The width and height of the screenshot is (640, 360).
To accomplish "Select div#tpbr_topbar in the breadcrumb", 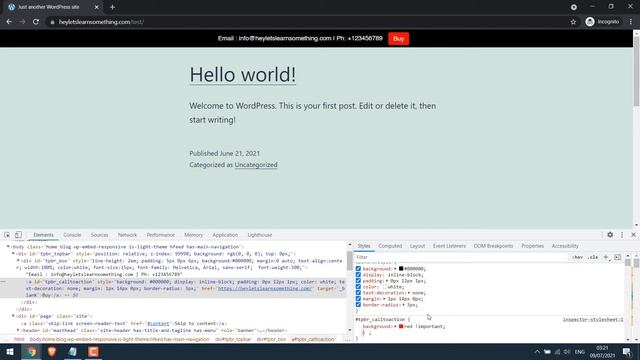I will (233, 339).
